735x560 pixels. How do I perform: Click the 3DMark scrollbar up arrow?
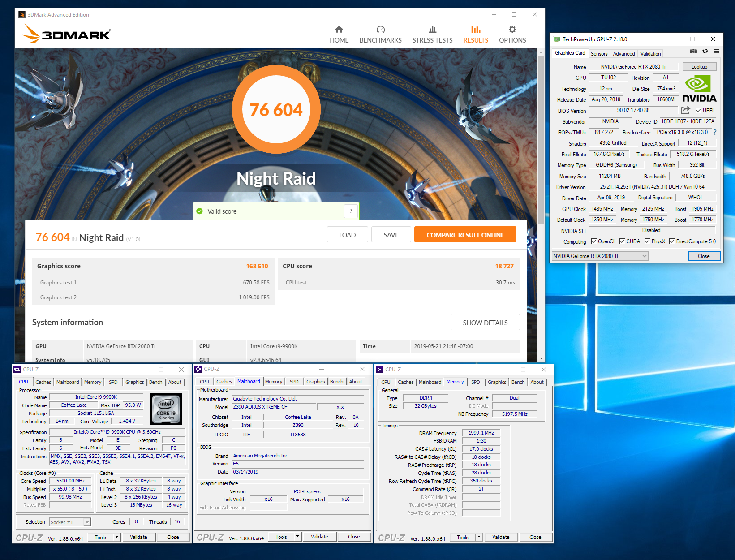(541, 52)
